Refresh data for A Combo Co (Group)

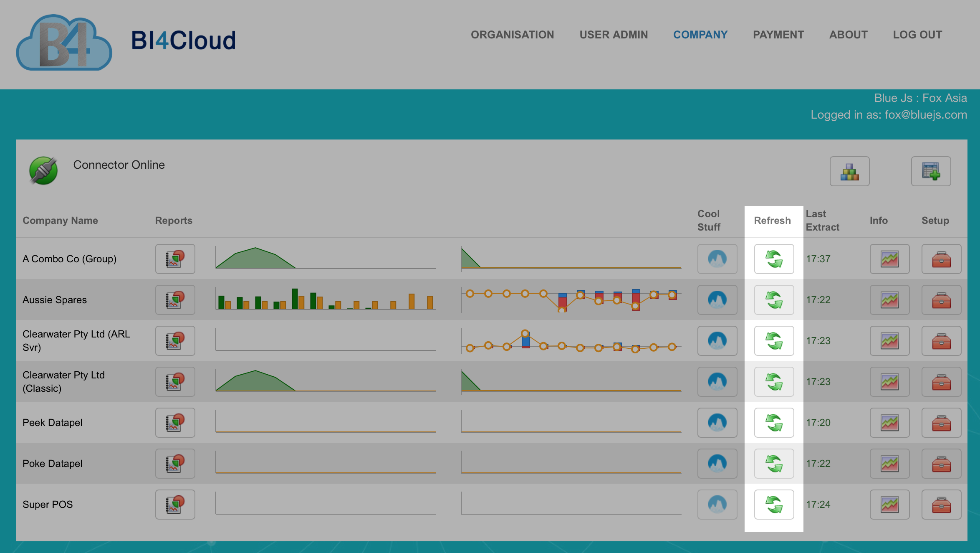point(774,259)
